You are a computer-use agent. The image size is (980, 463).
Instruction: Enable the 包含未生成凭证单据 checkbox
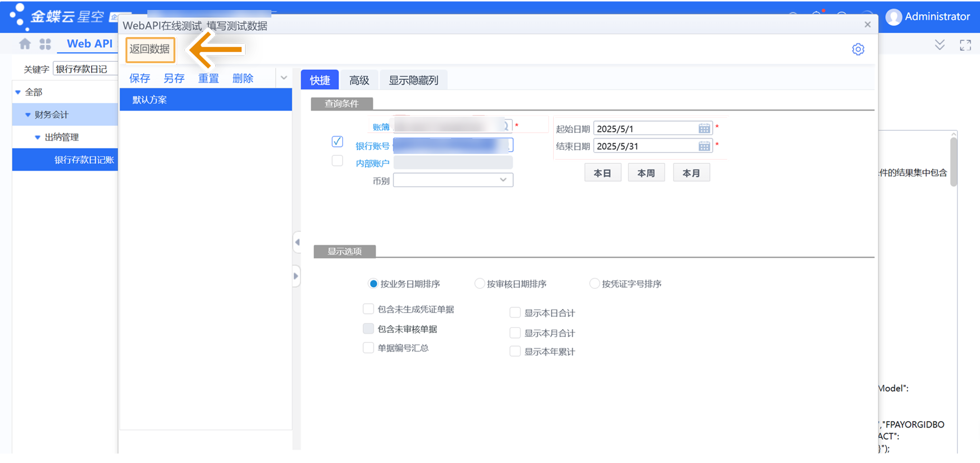coord(368,309)
